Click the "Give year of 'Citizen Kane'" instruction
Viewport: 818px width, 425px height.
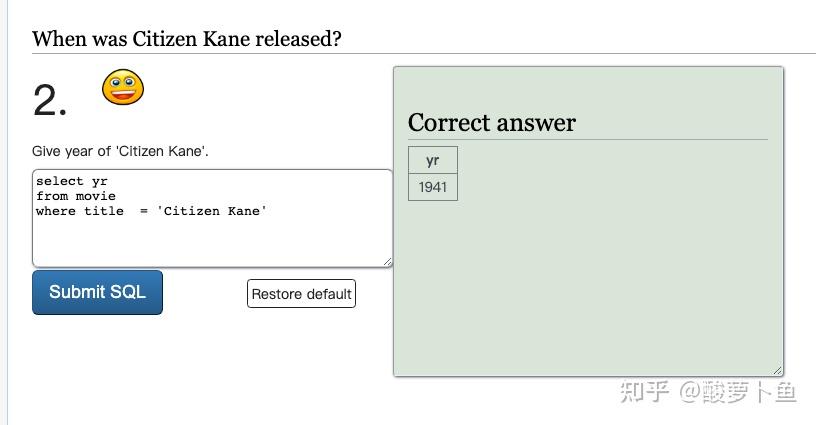point(120,151)
